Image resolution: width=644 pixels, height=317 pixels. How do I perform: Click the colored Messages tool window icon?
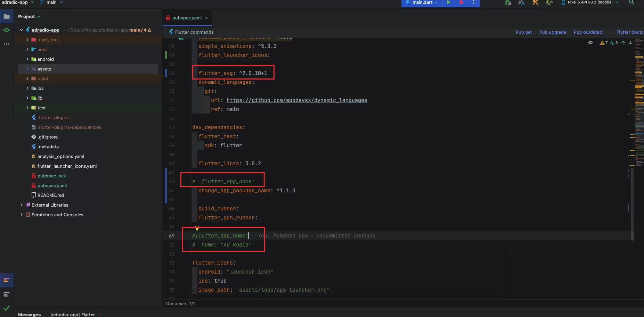click(x=7, y=280)
